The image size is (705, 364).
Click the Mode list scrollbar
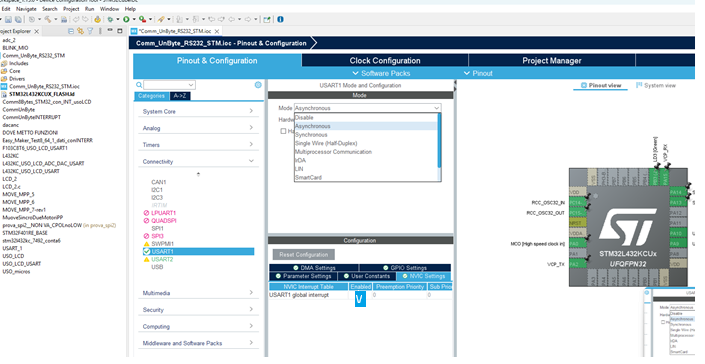click(x=439, y=141)
